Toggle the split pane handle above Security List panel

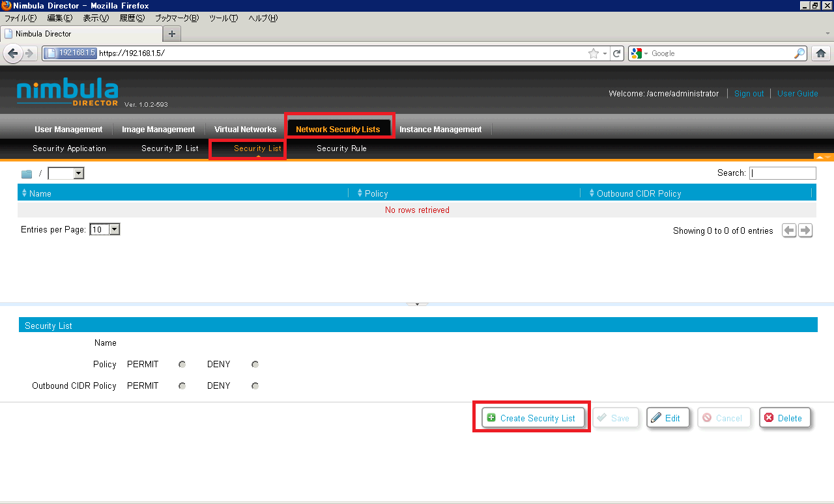point(417,303)
